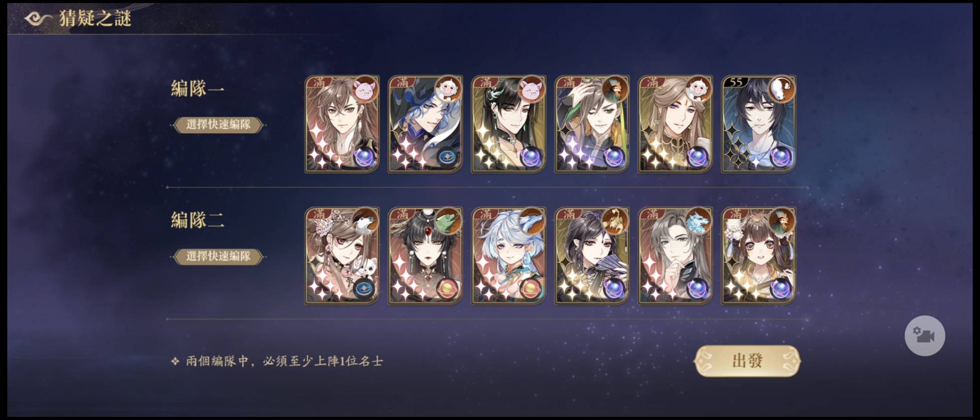Click the orange orb on the light-blue-haired character card
This screenshot has width=980, height=420.
point(530,289)
